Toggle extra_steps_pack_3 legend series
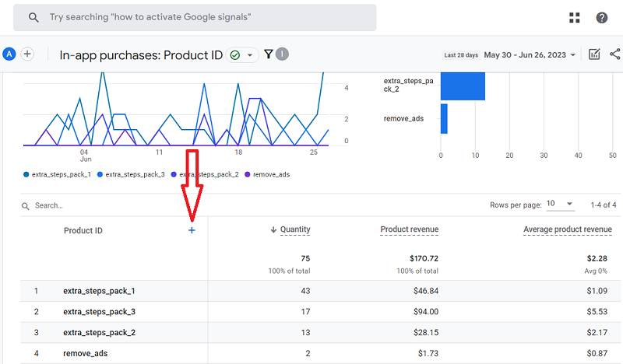623x364 pixels. 135,175
